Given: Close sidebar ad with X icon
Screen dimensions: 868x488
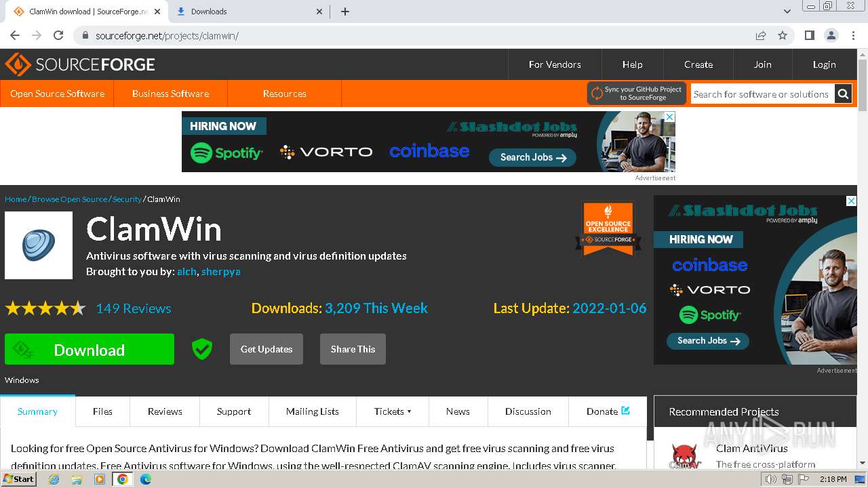Looking at the screenshot, I should coord(852,201).
